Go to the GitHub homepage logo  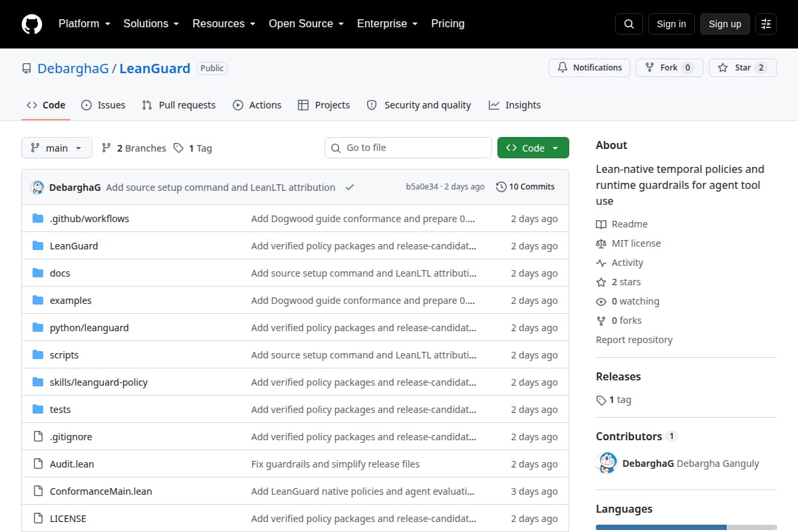(x=32, y=24)
